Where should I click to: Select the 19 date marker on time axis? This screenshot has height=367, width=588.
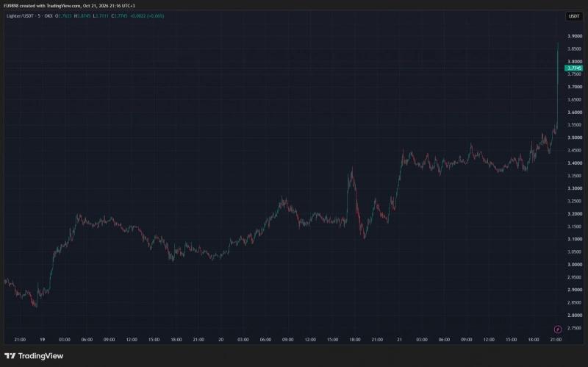tap(43, 340)
